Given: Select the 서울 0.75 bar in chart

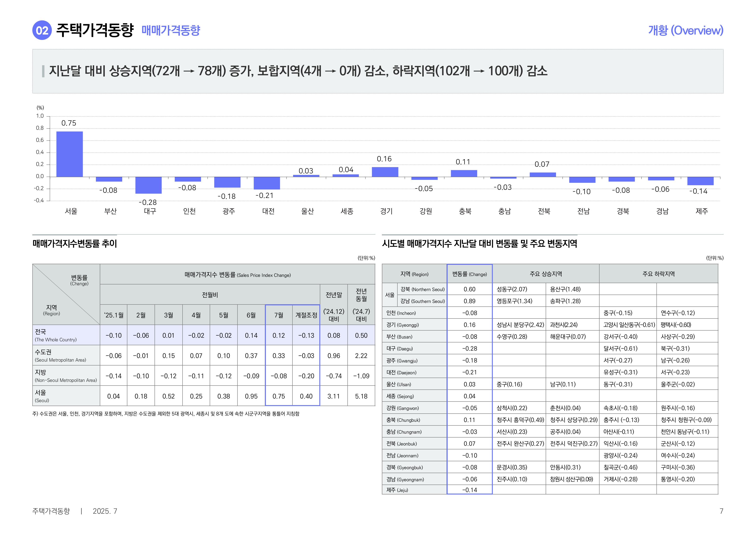Looking at the screenshot, I should [69, 154].
